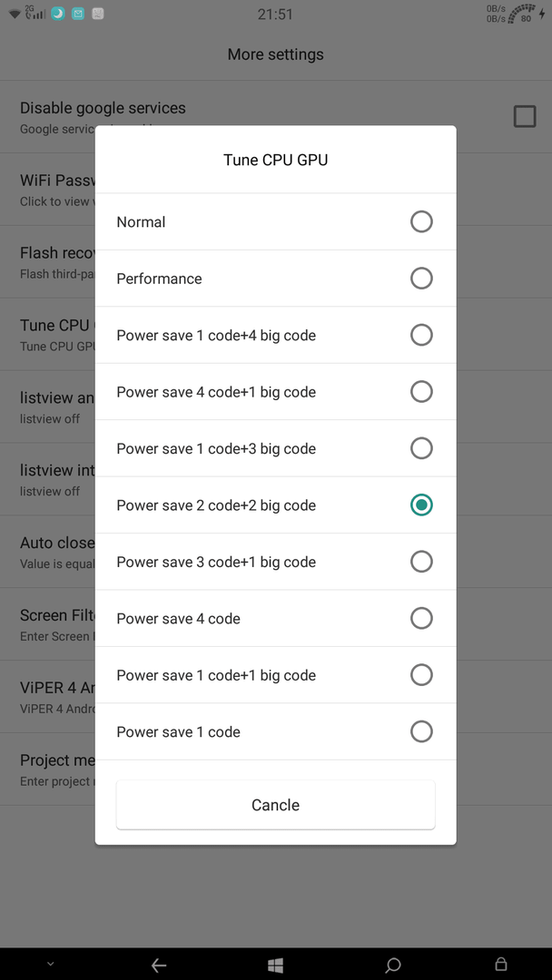Pick the Power save 4 code option

coord(276,618)
